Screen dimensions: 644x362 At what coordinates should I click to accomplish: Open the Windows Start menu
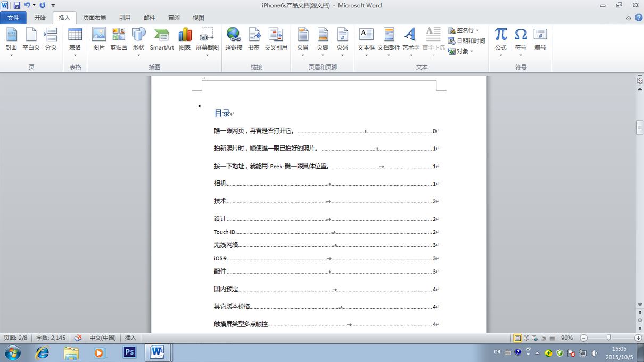(x=13, y=352)
